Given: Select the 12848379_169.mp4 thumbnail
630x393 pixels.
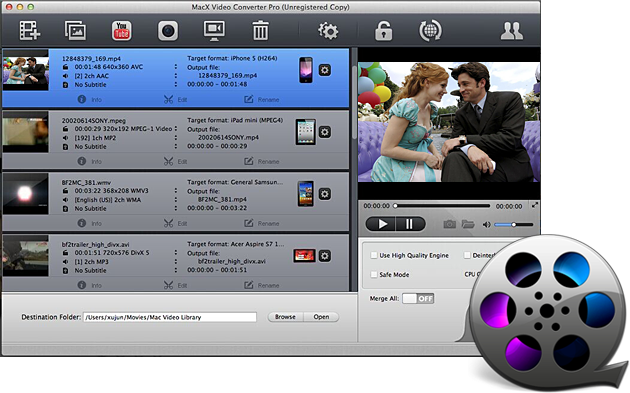Looking at the screenshot, I should tap(25, 70).
